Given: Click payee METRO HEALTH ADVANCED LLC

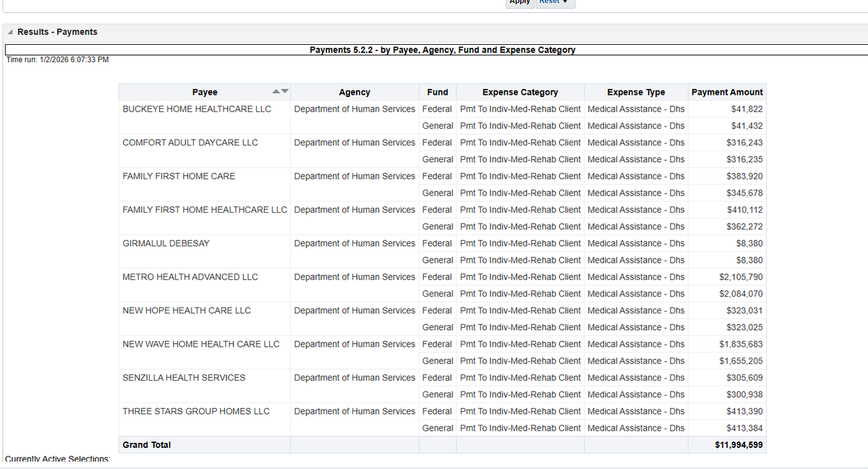Looking at the screenshot, I should click(190, 276).
